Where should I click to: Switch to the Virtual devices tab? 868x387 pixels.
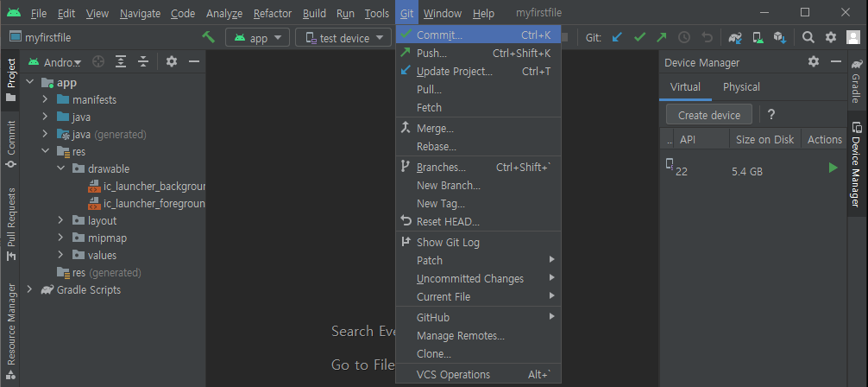click(x=685, y=87)
